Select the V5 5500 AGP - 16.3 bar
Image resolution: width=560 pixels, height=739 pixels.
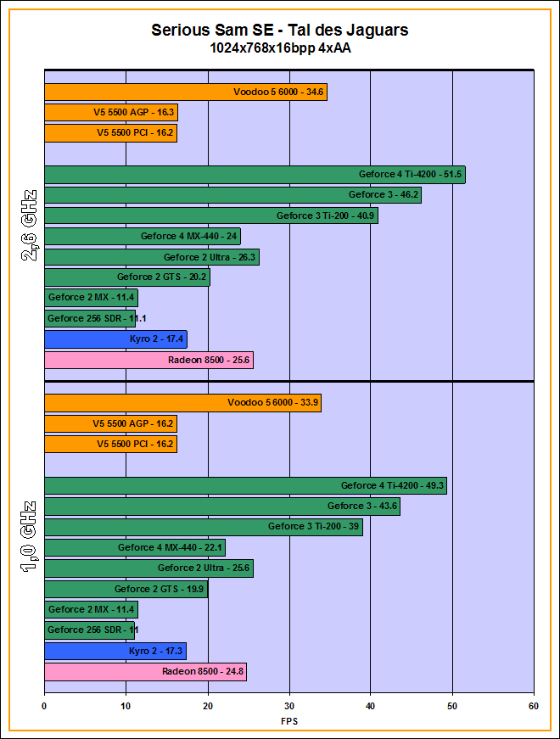pos(110,112)
